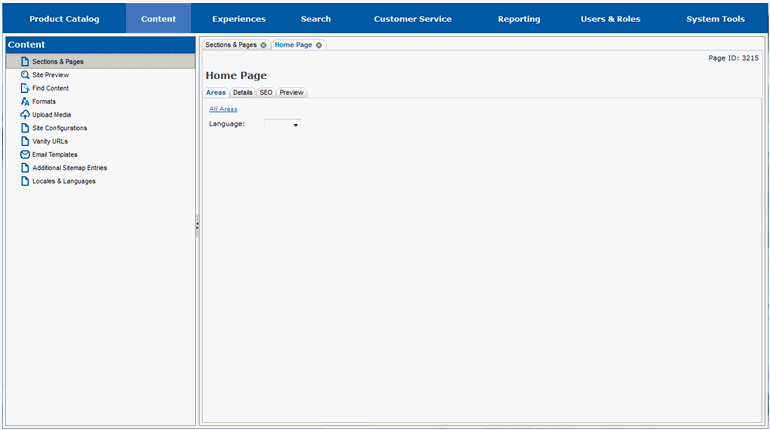Click the Site Preview magnifier icon

click(25, 75)
